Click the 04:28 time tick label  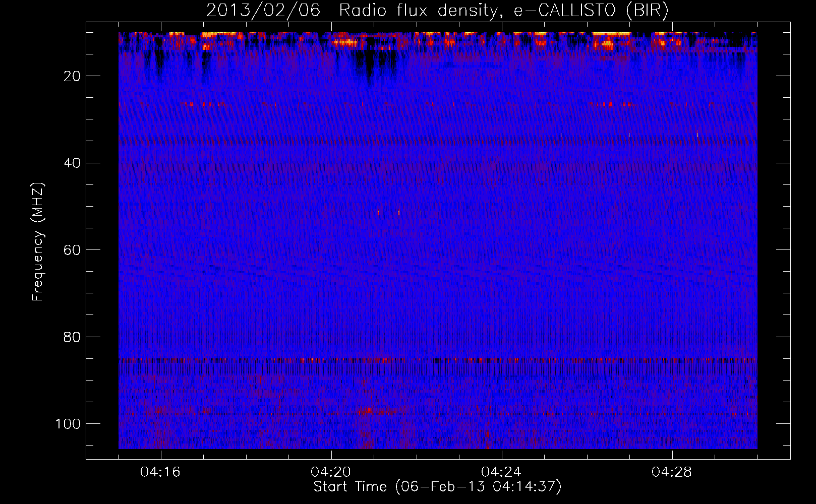pos(672,472)
